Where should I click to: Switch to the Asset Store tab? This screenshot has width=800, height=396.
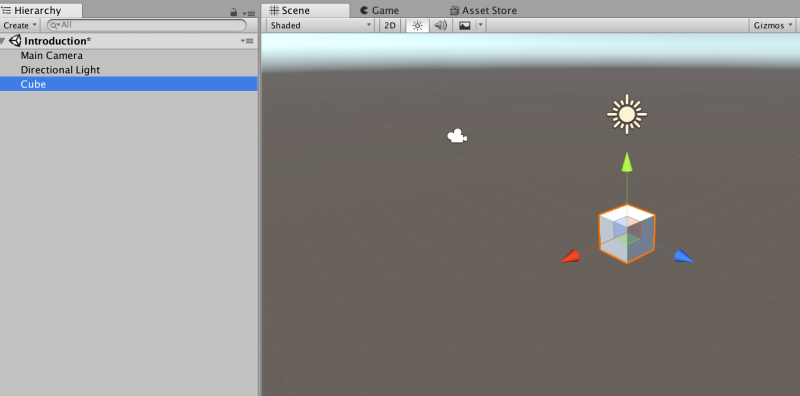[x=483, y=11]
